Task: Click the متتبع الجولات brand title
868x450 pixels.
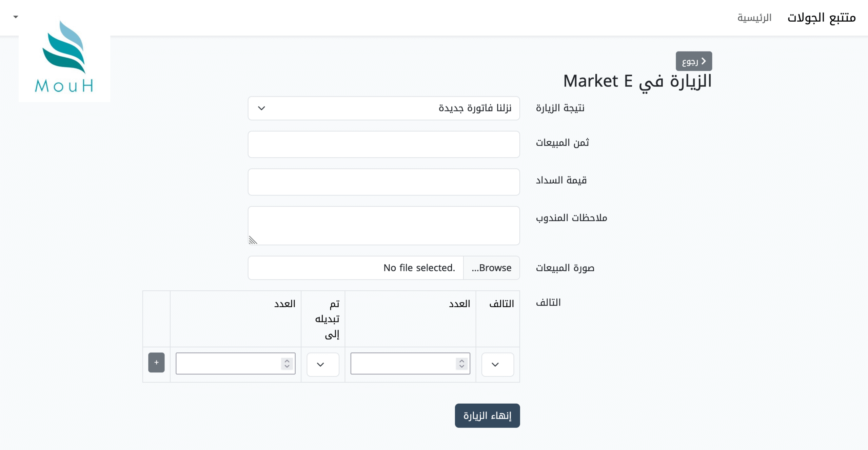Action: [821, 18]
